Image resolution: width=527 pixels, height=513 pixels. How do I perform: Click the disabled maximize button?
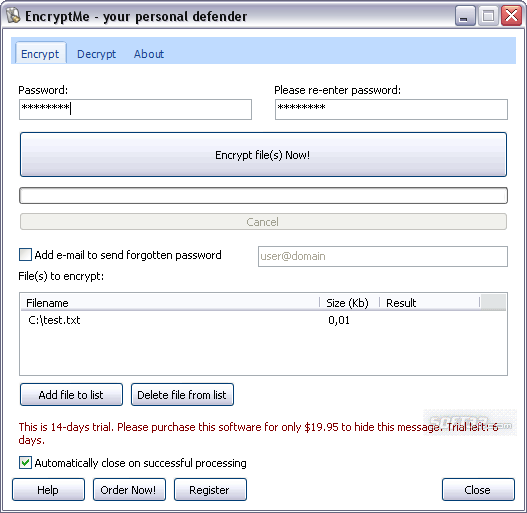pyautogui.click(x=488, y=16)
